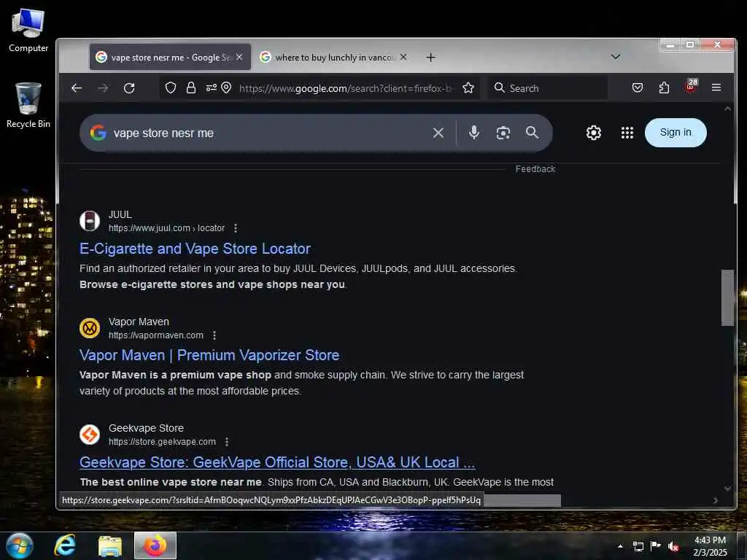Close the 'where to buy lunchly' tab

403,57
